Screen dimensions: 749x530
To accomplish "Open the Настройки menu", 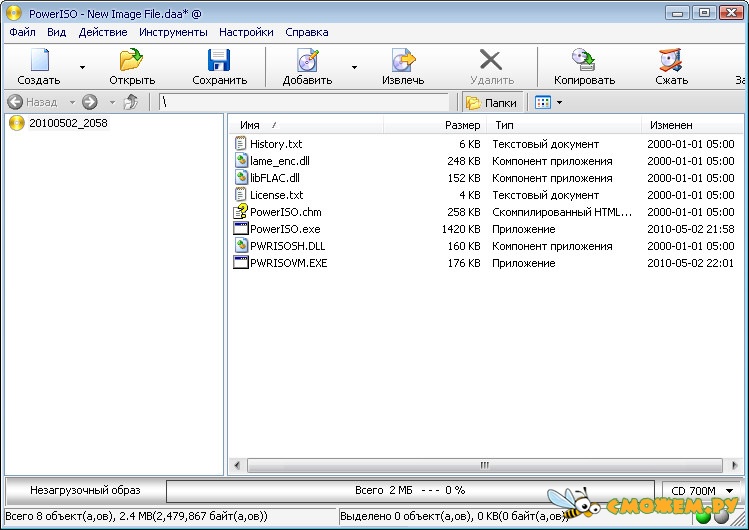I will coord(246,32).
